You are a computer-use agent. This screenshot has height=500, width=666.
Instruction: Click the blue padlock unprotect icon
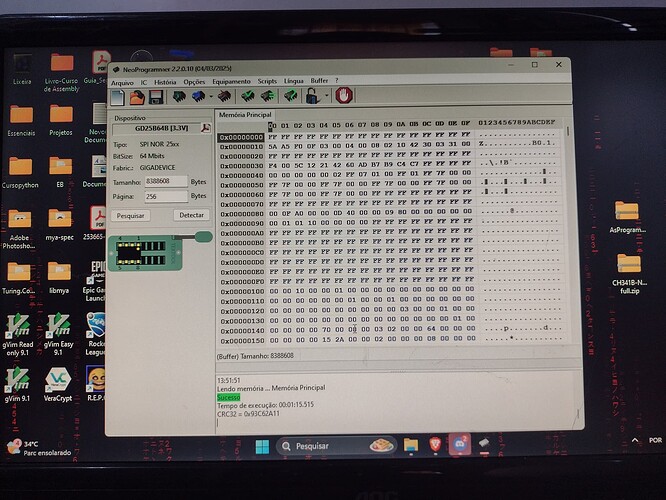pyautogui.click(x=313, y=96)
